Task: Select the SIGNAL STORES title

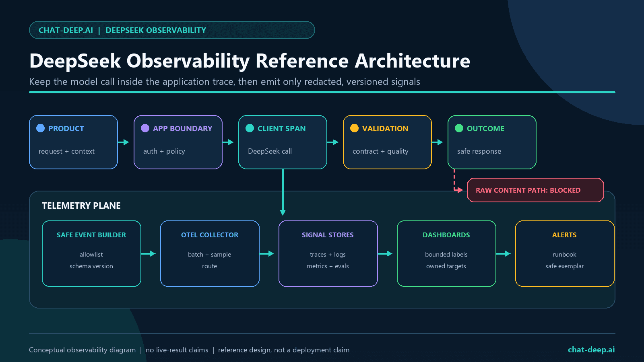Action: coord(328,235)
